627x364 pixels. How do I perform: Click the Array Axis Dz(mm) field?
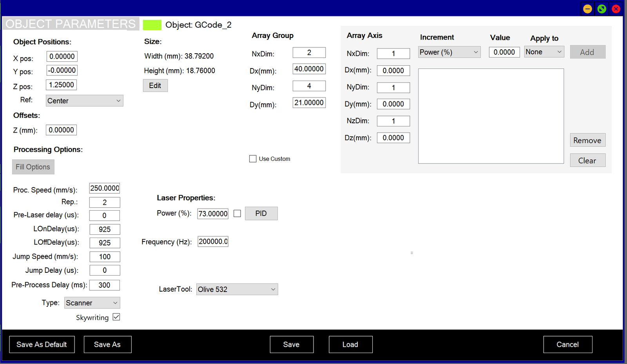coord(393,138)
